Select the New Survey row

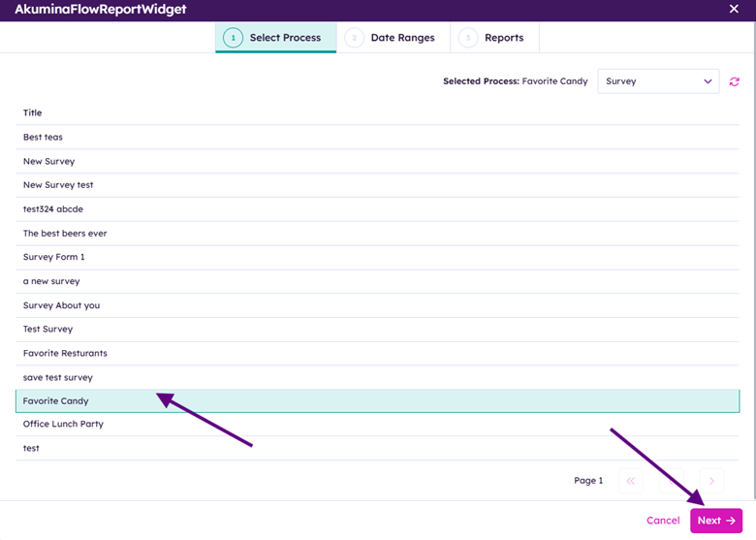point(377,161)
